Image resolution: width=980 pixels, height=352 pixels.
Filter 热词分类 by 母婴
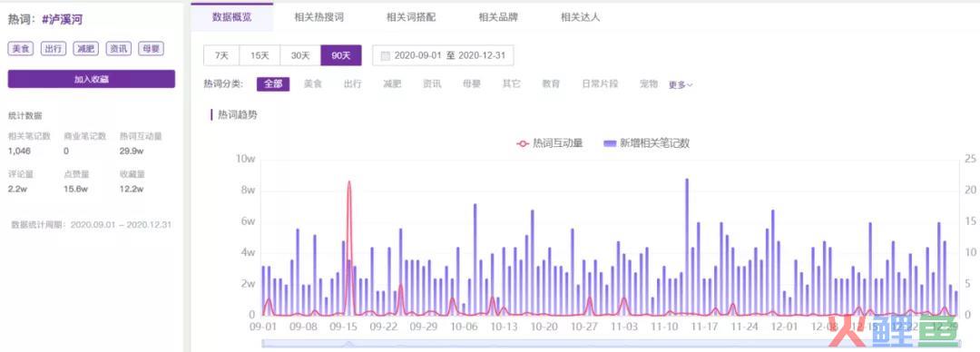pyautogui.click(x=472, y=84)
